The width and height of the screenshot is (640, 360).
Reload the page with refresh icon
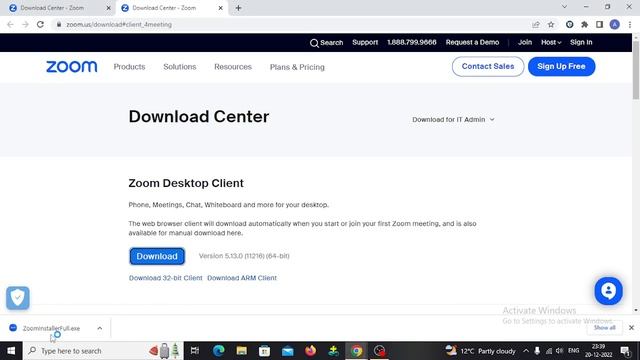(x=40, y=24)
